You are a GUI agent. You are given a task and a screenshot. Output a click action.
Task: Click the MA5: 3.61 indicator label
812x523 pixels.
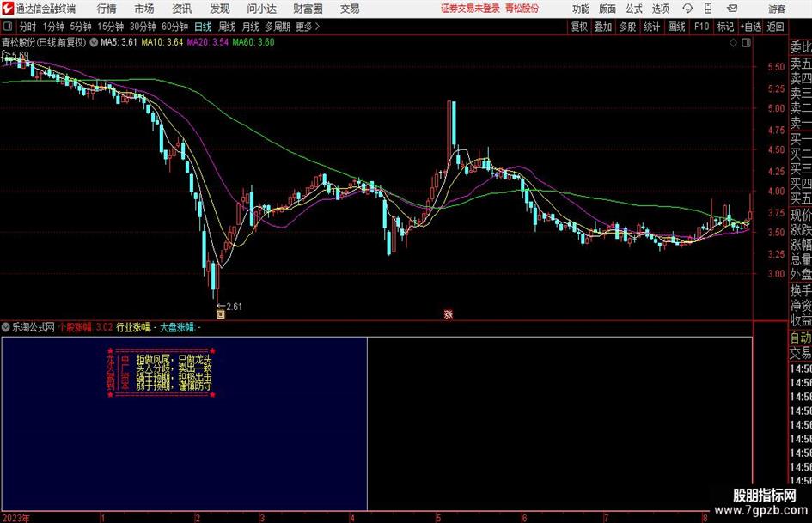tap(119, 42)
